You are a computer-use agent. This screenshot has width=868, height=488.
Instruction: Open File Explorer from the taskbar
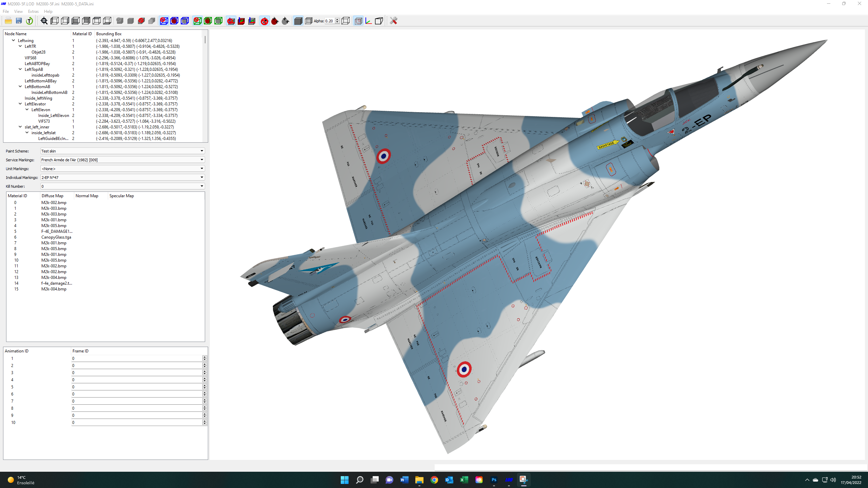coord(419,480)
